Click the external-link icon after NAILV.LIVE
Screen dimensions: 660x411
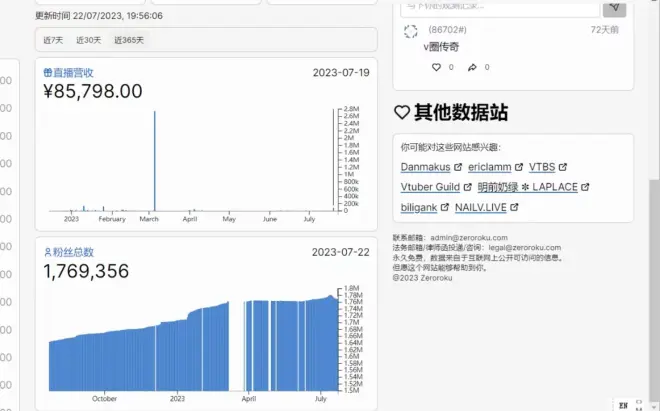coord(515,207)
